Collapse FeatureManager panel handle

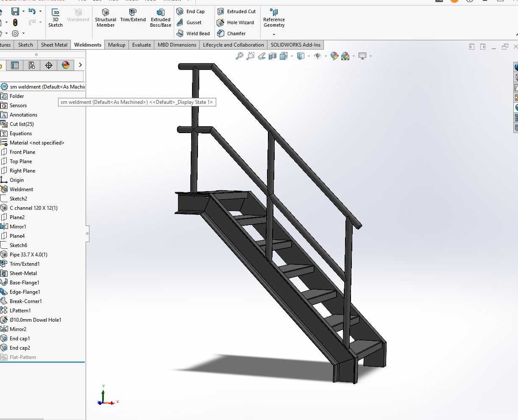[x=87, y=234]
